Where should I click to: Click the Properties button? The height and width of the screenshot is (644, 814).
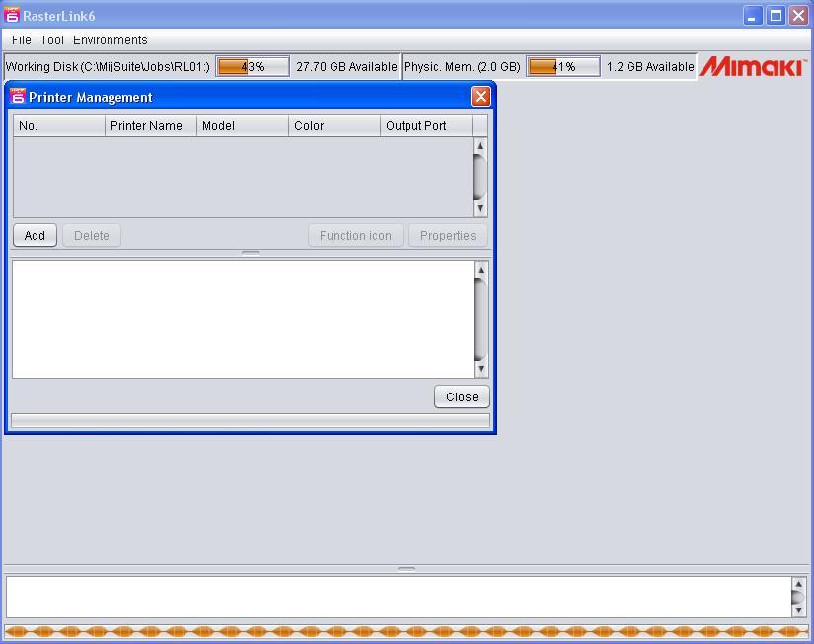[448, 235]
